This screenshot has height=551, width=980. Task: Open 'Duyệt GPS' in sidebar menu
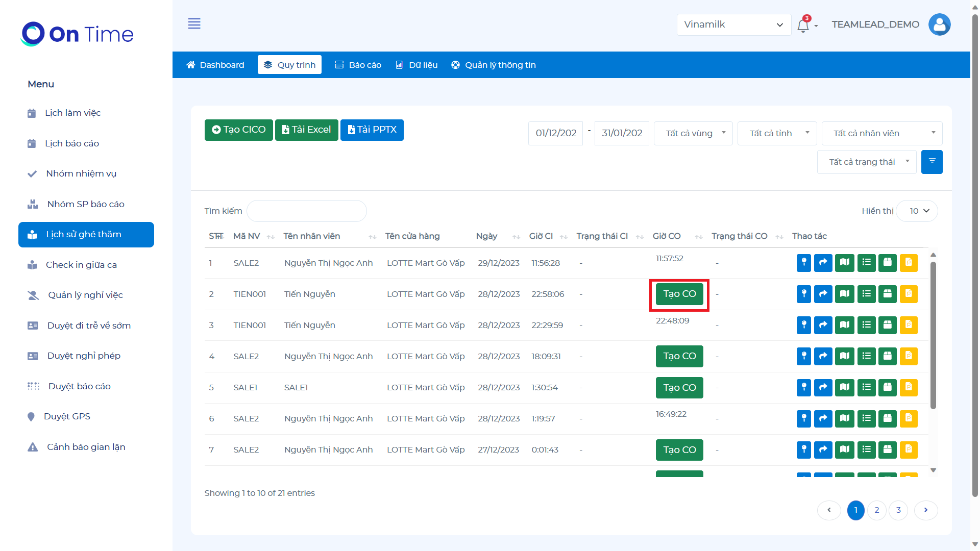point(67,416)
